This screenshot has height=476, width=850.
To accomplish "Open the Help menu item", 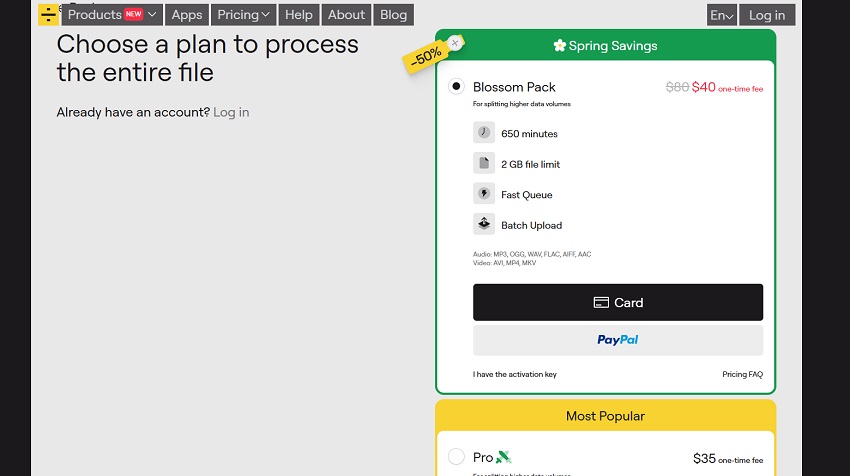I will point(298,15).
